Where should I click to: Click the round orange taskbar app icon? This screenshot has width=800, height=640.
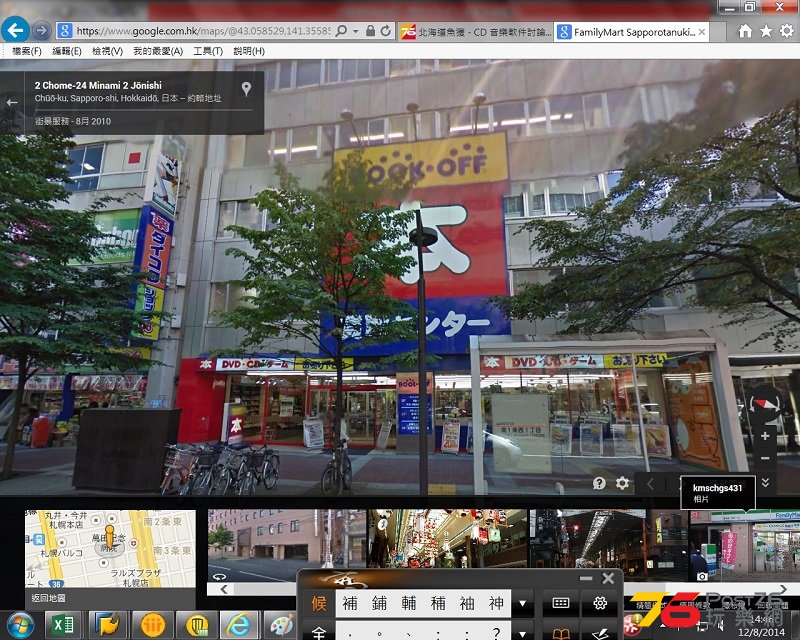(153, 624)
